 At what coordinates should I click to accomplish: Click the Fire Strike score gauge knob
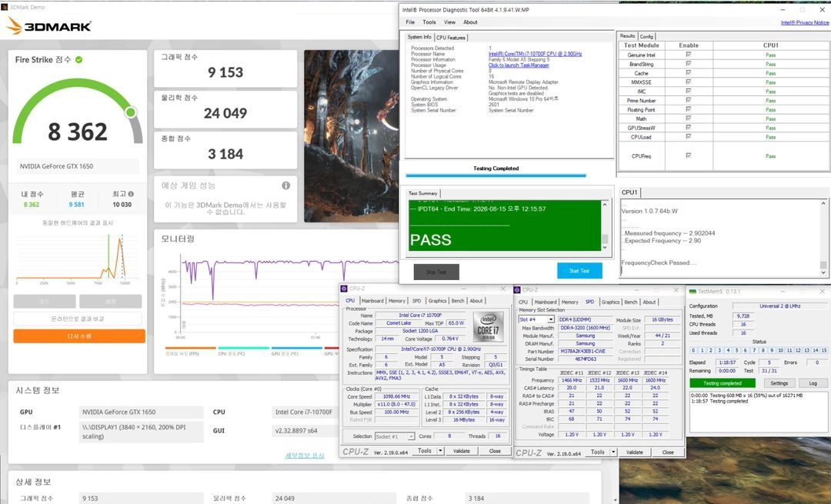click(x=130, y=112)
